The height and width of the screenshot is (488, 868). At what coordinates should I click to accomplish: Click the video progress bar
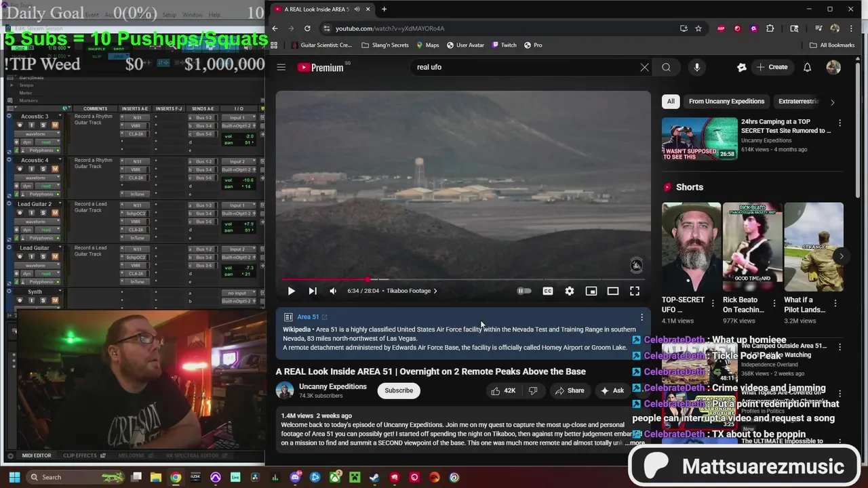coord(462,279)
